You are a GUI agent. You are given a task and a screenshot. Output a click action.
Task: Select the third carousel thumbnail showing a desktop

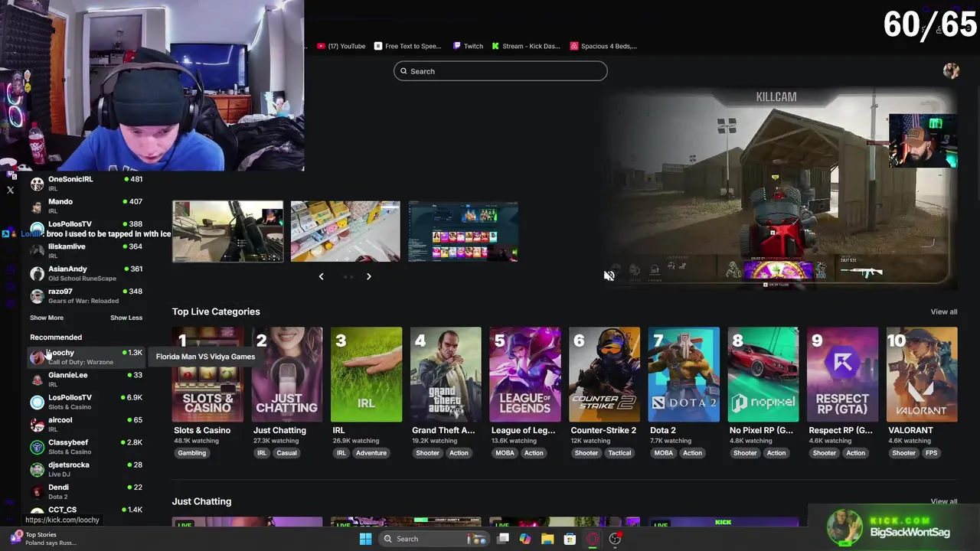point(463,232)
